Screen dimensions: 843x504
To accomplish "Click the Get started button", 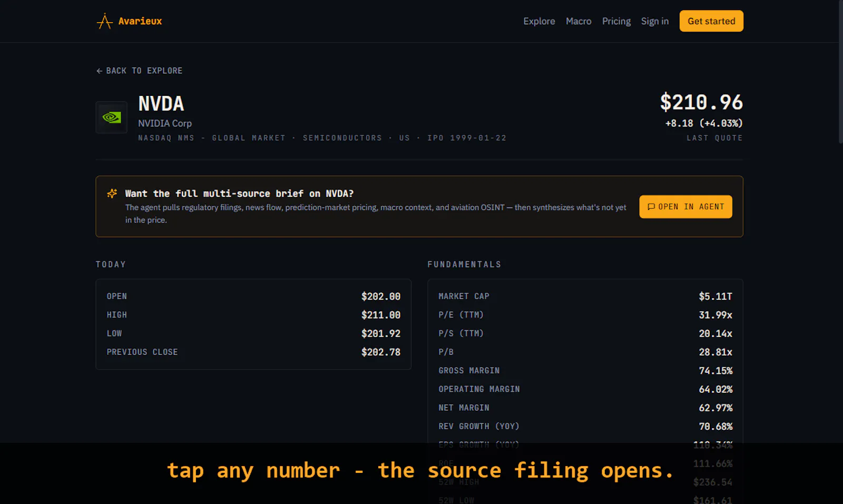I will [x=711, y=21].
